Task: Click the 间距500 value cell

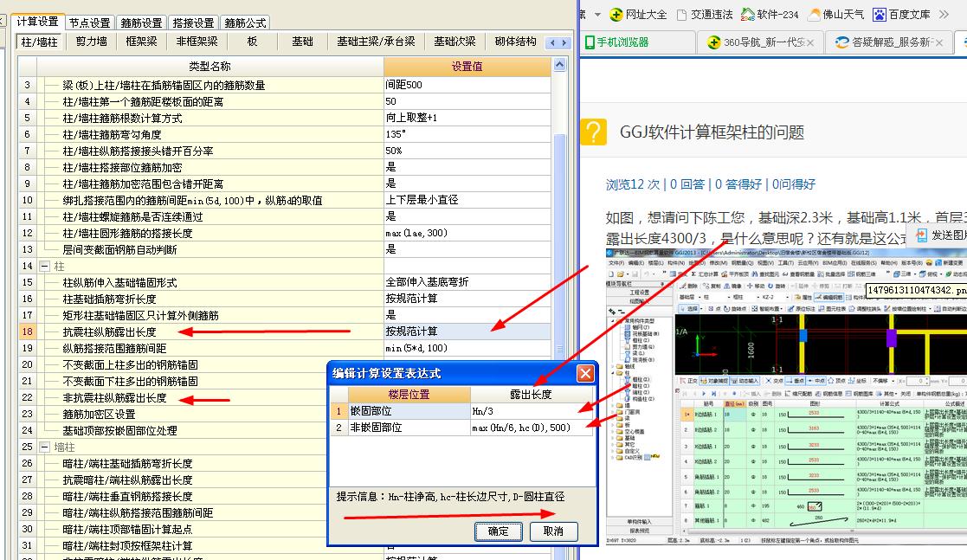Action: coord(467,85)
